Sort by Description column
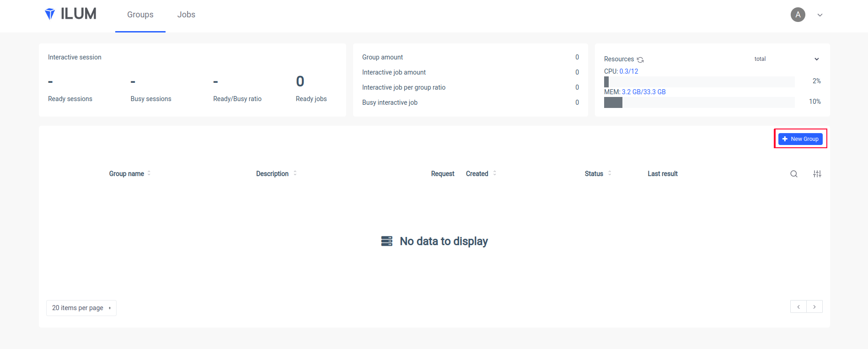 tap(276, 174)
